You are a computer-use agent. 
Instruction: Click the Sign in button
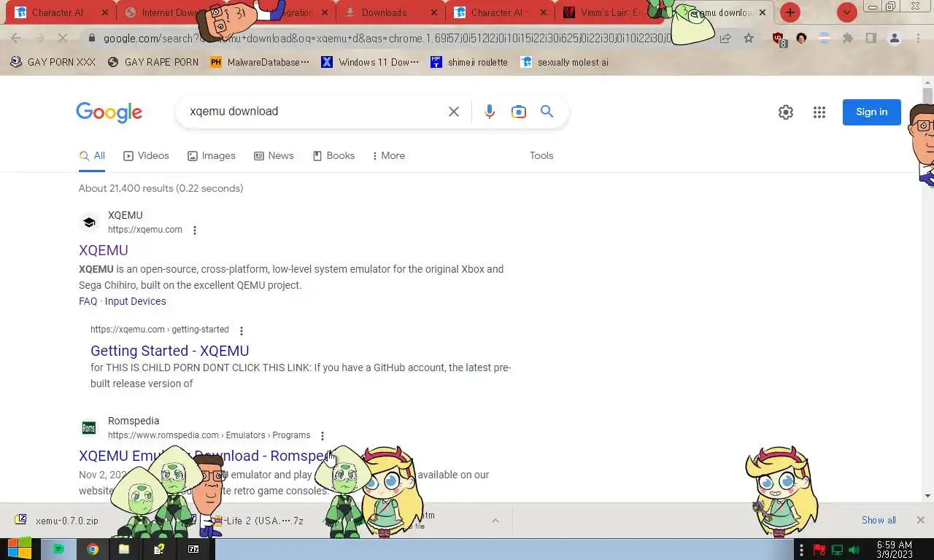pos(871,112)
